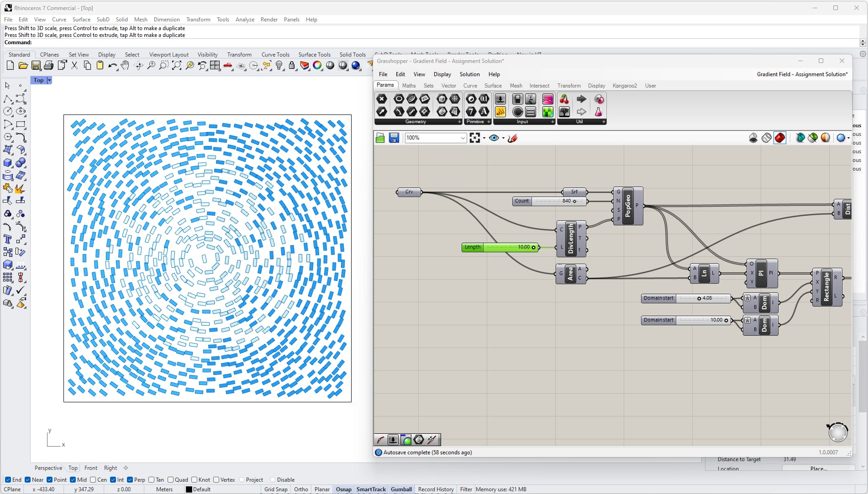Click the cherry cluster icon in Util
The image size is (868, 494).
point(564,99)
